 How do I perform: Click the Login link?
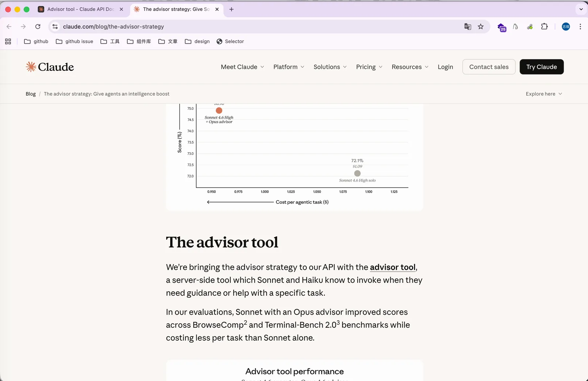click(x=445, y=67)
